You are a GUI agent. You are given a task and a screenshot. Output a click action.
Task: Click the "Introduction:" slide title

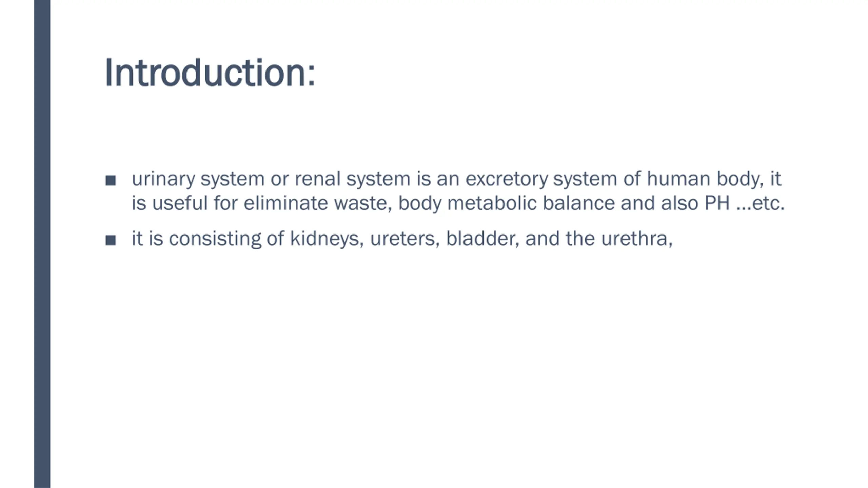[210, 73]
